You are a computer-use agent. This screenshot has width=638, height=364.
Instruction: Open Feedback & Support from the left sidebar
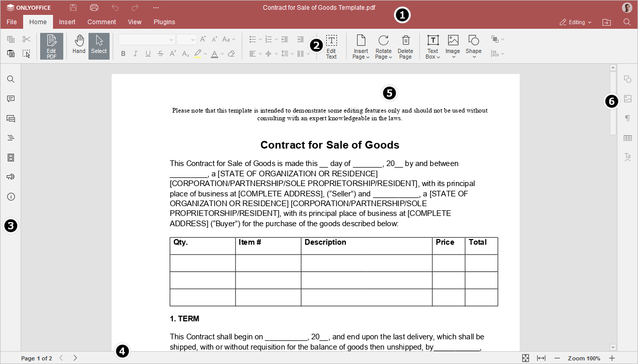(x=11, y=176)
